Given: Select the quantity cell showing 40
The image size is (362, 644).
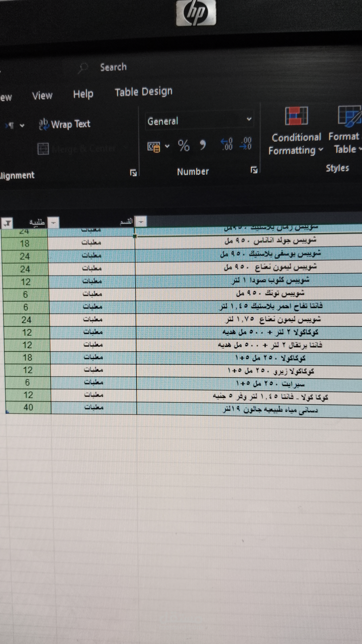Looking at the screenshot, I should 28,407.
